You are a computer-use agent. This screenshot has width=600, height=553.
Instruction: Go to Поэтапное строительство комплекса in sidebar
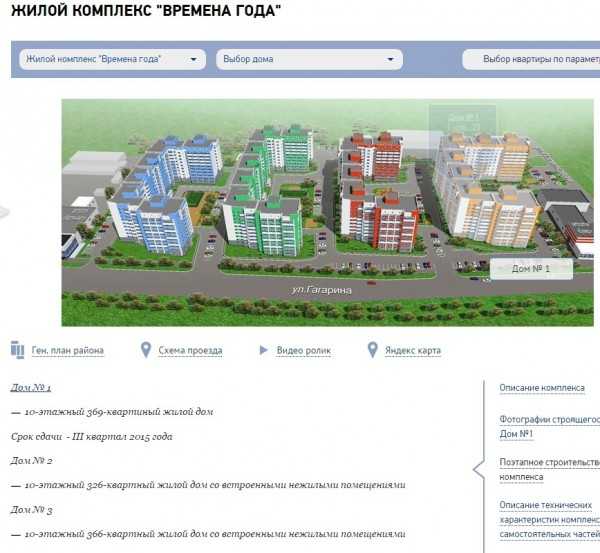point(548,470)
